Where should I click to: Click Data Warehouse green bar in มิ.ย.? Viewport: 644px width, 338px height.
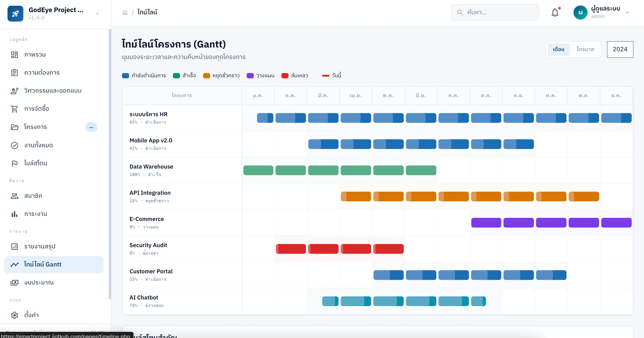[x=421, y=170]
